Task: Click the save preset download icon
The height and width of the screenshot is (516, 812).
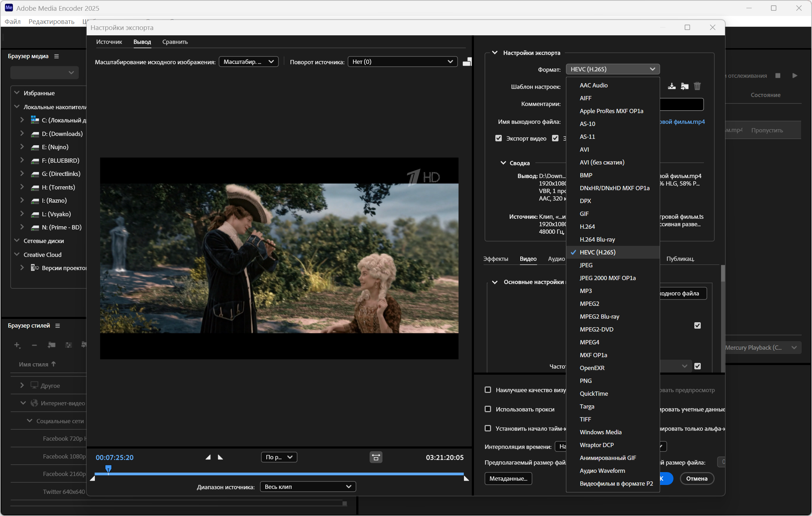Action: pos(671,86)
